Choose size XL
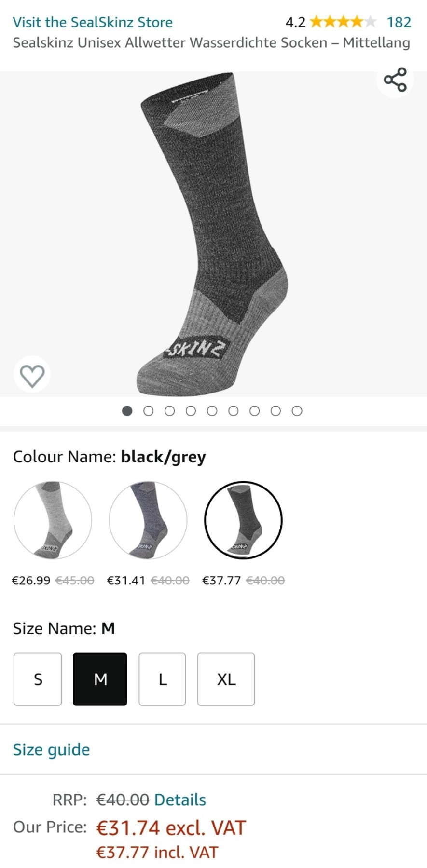Screen dimensions: 427x868 [226, 679]
